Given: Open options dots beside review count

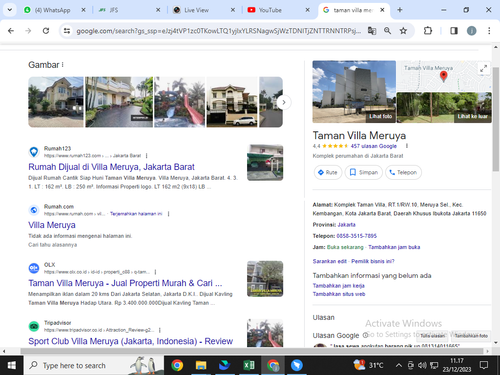Looking at the screenshot, I should pos(407,146).
